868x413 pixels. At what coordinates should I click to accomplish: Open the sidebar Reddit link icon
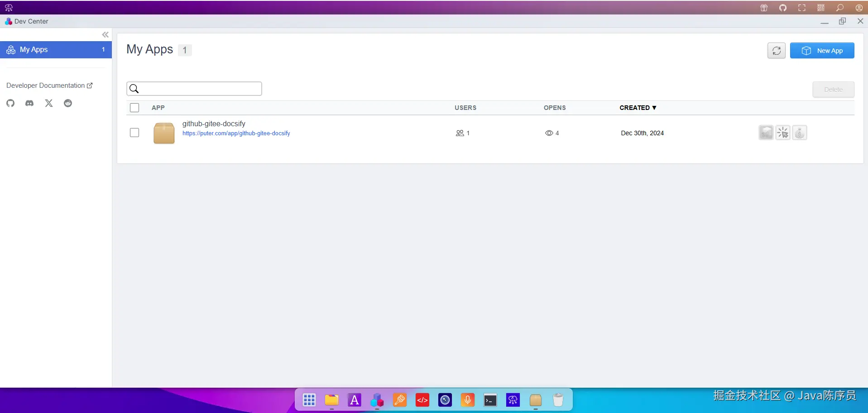click(68, 103)
